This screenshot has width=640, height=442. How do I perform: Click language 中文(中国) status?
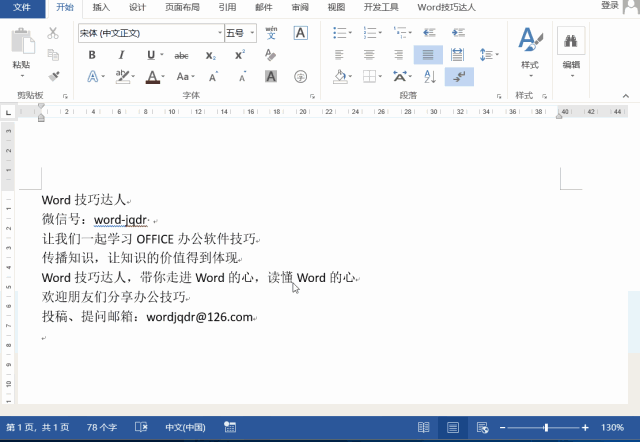coord(185,427)
